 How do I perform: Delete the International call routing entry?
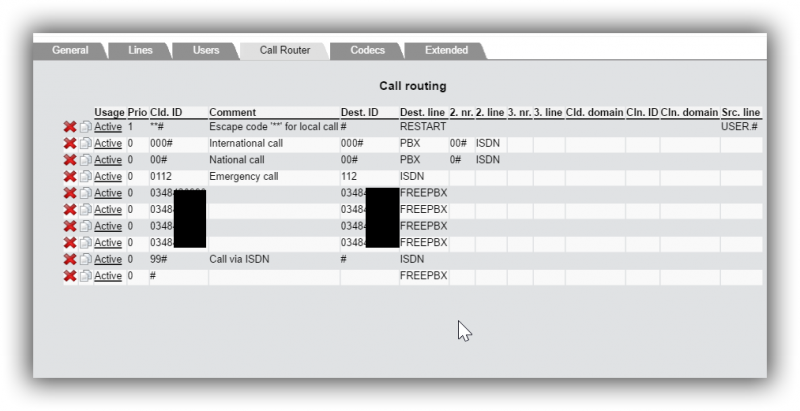[x=70, y=144]
